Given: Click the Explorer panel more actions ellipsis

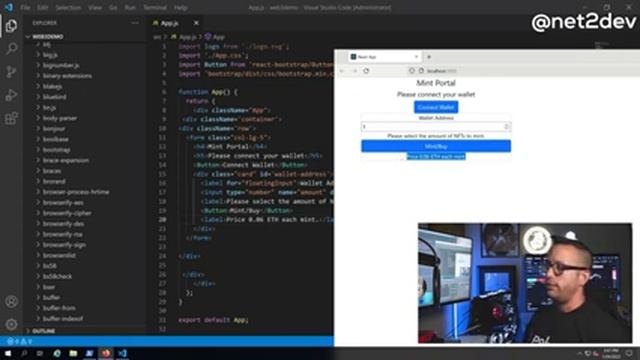Looking at the screenshot, I should pos(135,23).
